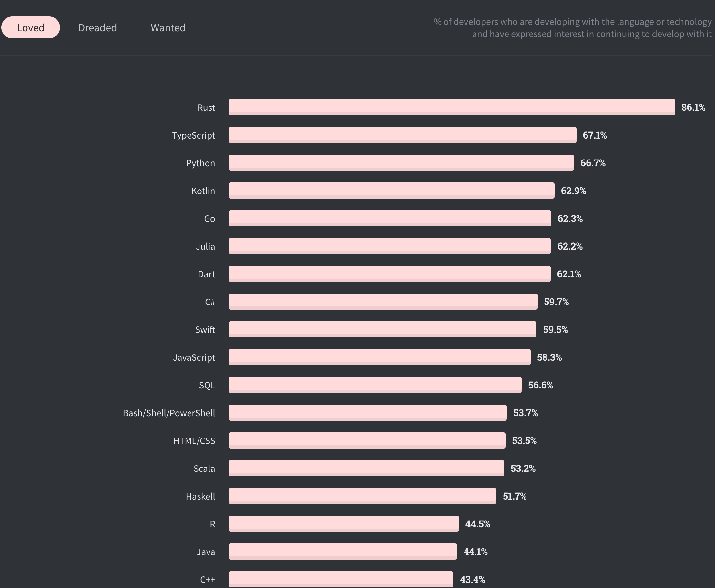Select the JavaScript bar
The image size is (715, 588).
(379, 357)
